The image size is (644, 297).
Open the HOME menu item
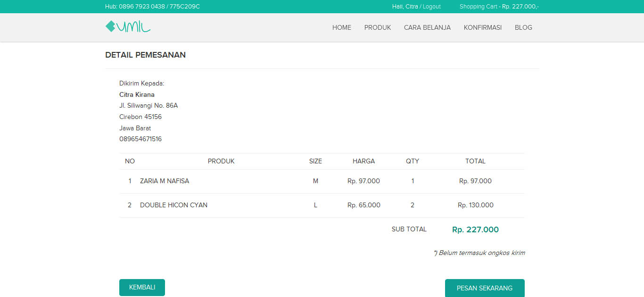[x=341, y=27]
